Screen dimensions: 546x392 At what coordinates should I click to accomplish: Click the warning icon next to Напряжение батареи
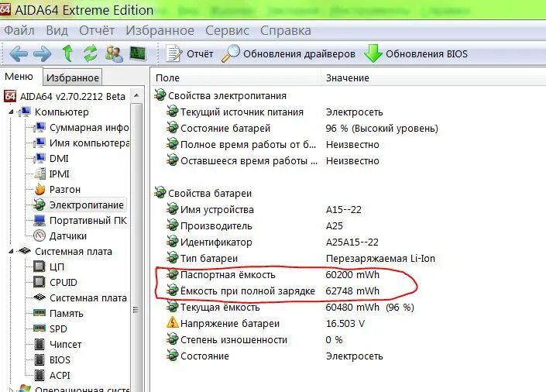click(173, 322)
